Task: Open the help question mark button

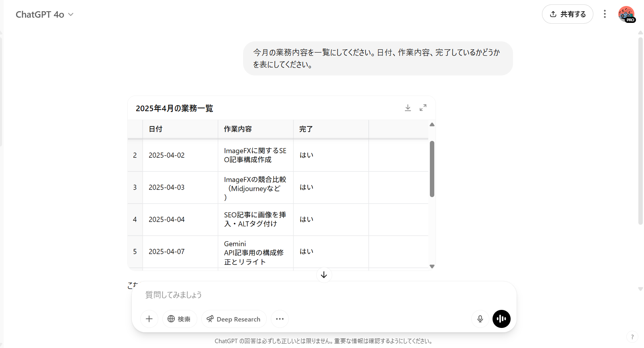Action: [632, 337]
